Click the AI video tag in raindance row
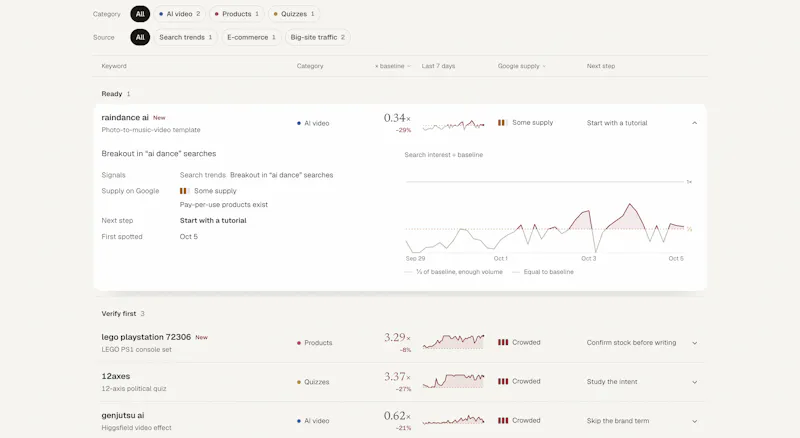This screenshot has height=438, width=800. tap(313, 123)
